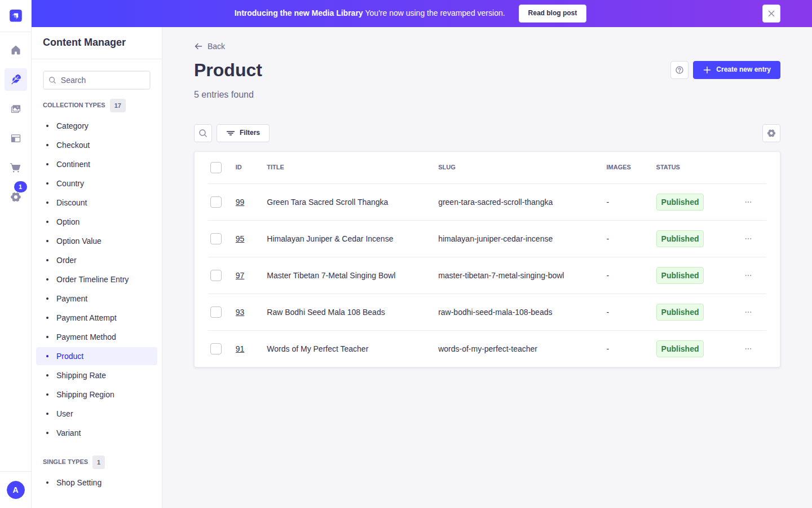This screenshot has width=812, height=508.
Task: Open the Filters dropdown
Action: [243, 133]
